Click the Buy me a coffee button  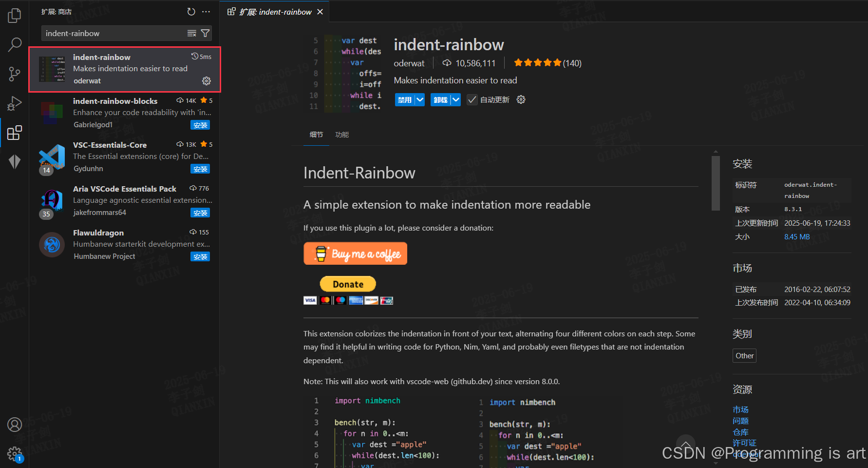coord(356,253)
